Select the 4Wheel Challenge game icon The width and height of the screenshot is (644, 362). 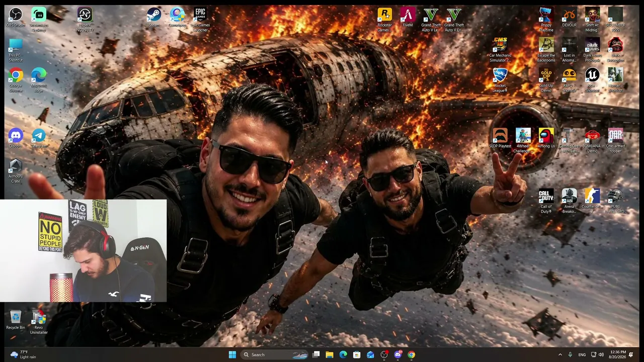pyautogui.click(x=523, y=141)
